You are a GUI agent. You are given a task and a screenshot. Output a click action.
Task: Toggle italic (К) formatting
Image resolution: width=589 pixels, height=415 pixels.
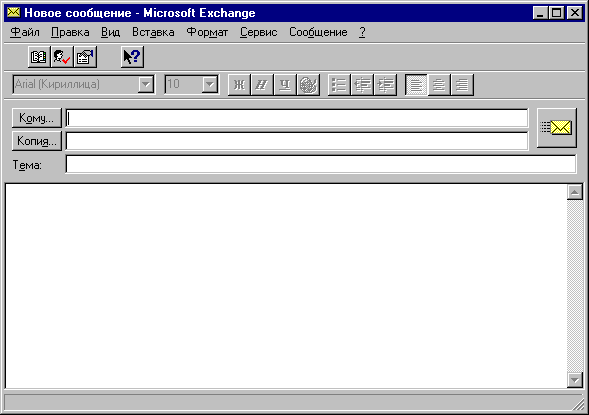pos(262,85)
